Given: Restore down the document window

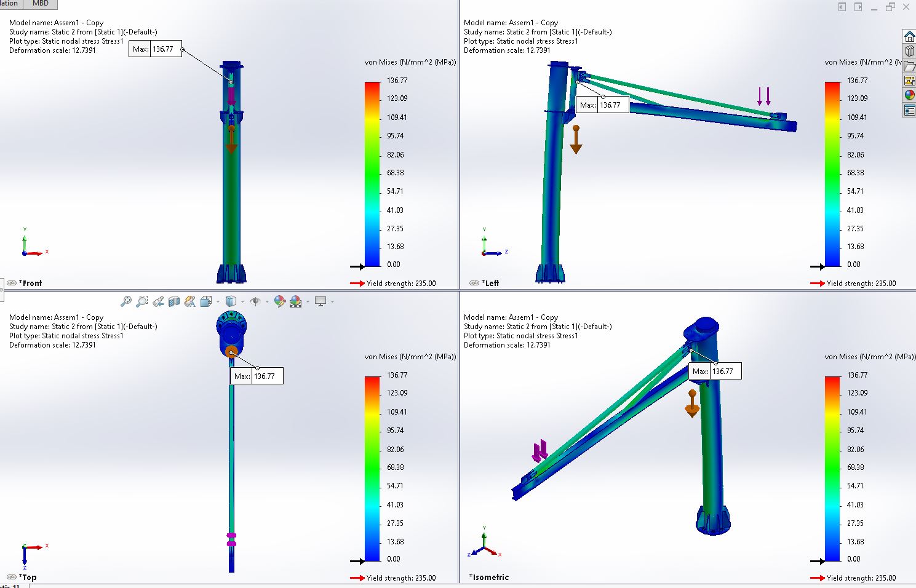Looking at the screenshot, I should (x=890, y=7).
